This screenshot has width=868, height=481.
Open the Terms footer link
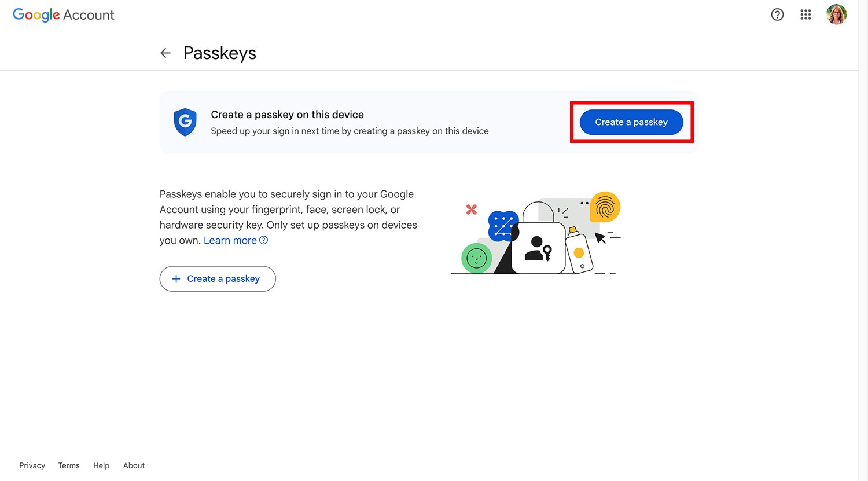(x=69, y=465)
